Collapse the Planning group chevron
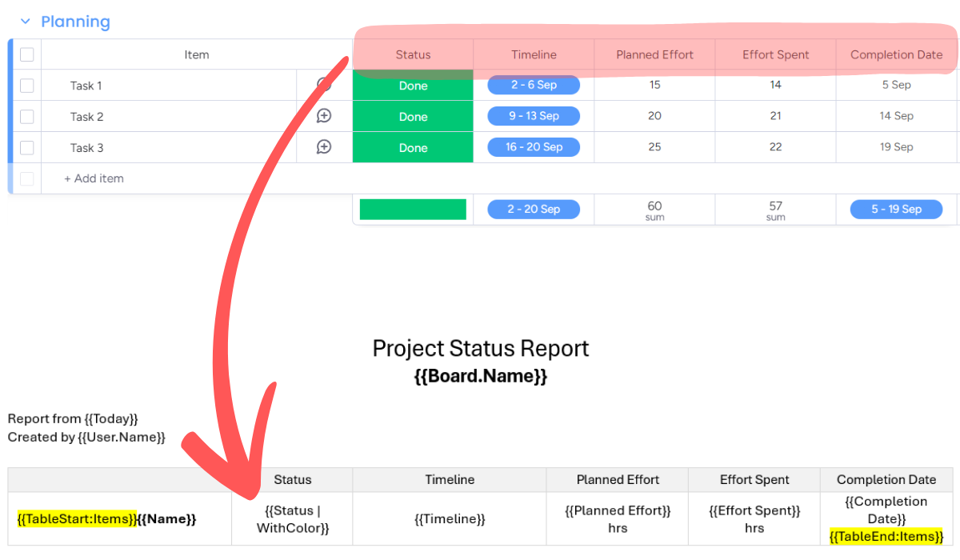960x560 pixels. [25, 22]
